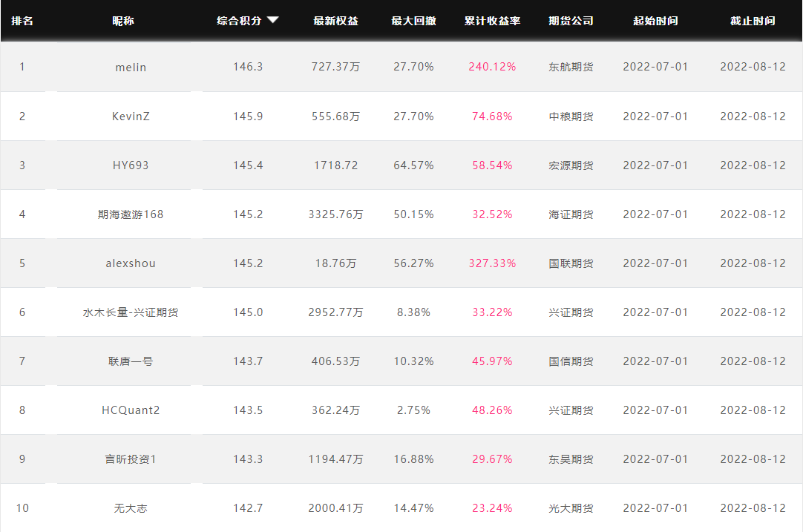This screenshot has height=532, width=803.
Task: Select the 58.54% return value
Action: tap(492, 165)
